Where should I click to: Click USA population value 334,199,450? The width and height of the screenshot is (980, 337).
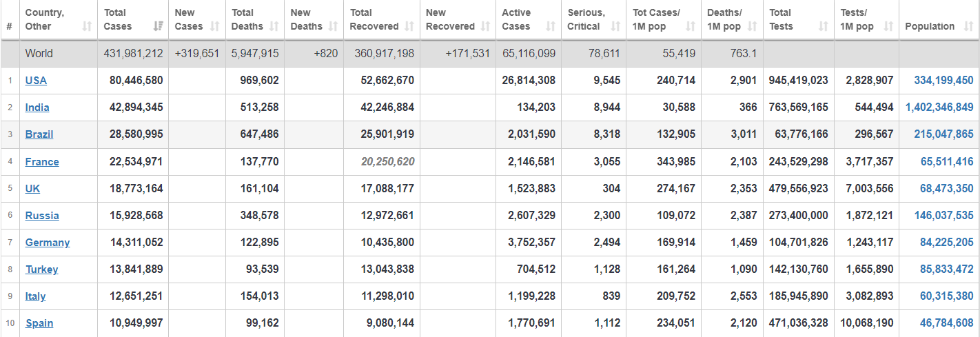943,80
